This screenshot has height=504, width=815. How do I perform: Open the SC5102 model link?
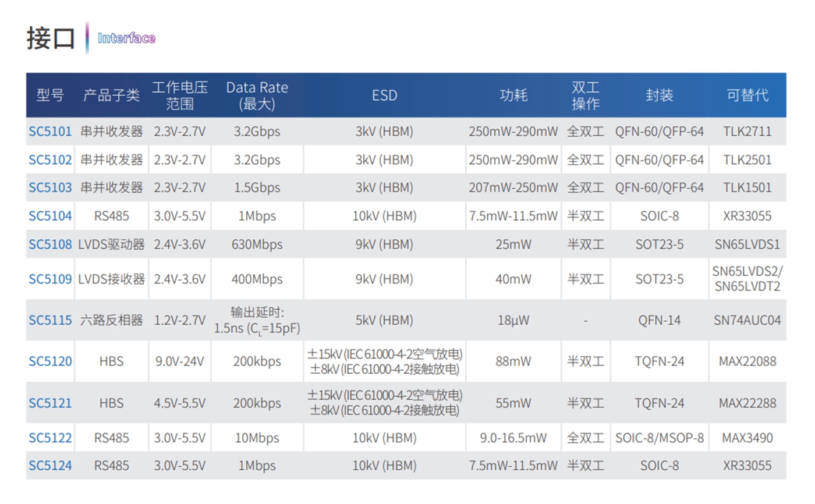point(51,159)
